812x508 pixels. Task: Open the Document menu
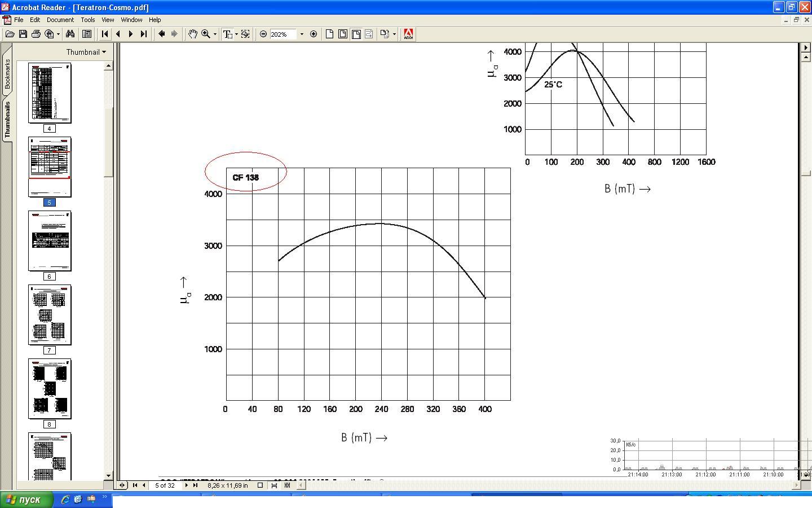pyautogui.click(x=60, y=19)
